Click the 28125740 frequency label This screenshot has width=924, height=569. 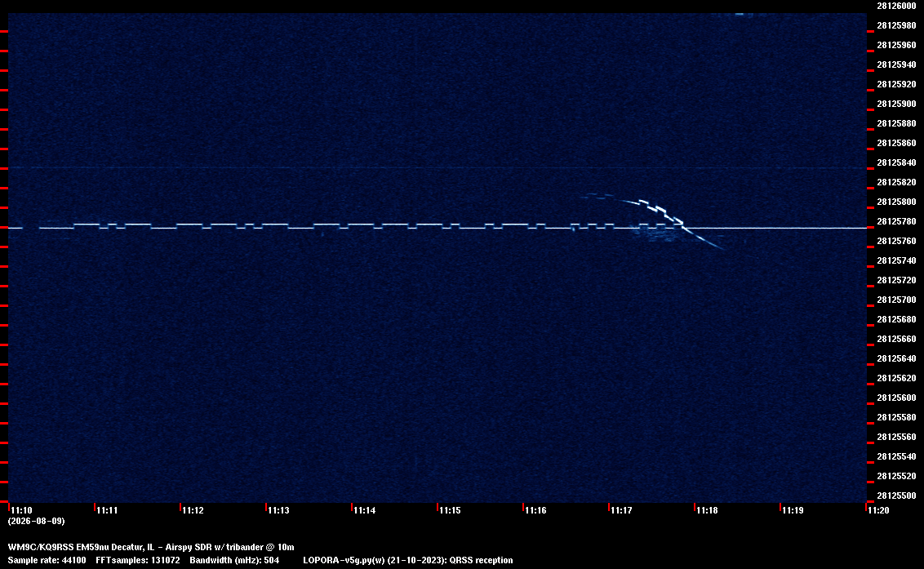click(896, 260)
